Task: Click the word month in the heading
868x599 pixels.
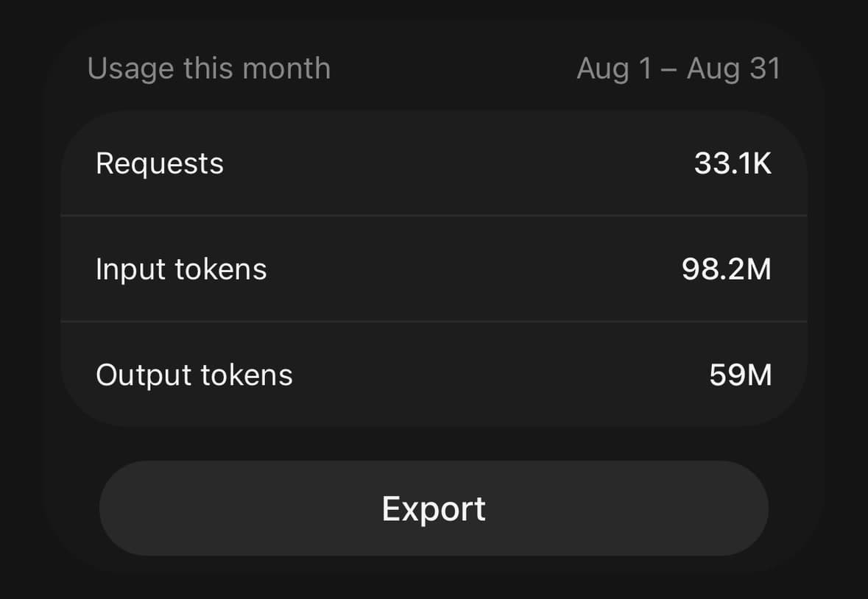Action: [x=286, y=68]
